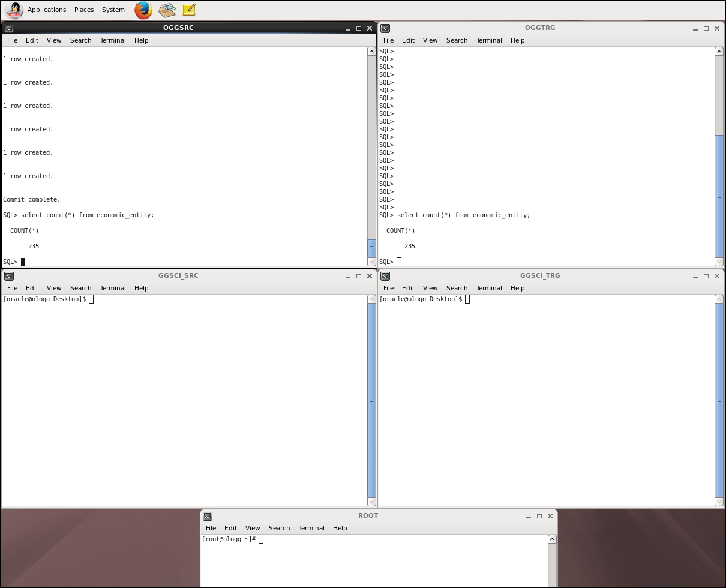The image size is (726, 588).
Task: Click the terminal icon in OGGTRG title bar
Action: (x=385, y=28)
